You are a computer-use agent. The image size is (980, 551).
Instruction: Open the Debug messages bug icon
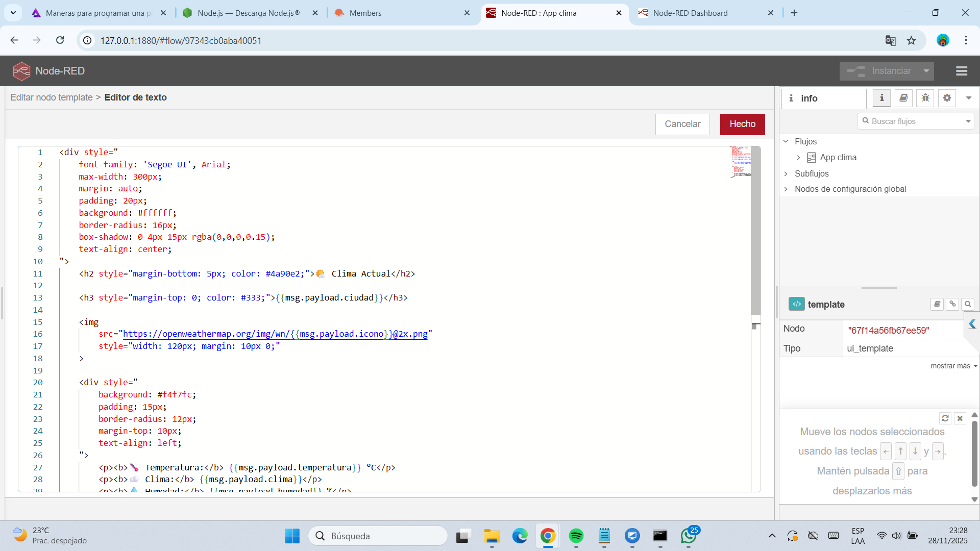[x=925, y=98]
